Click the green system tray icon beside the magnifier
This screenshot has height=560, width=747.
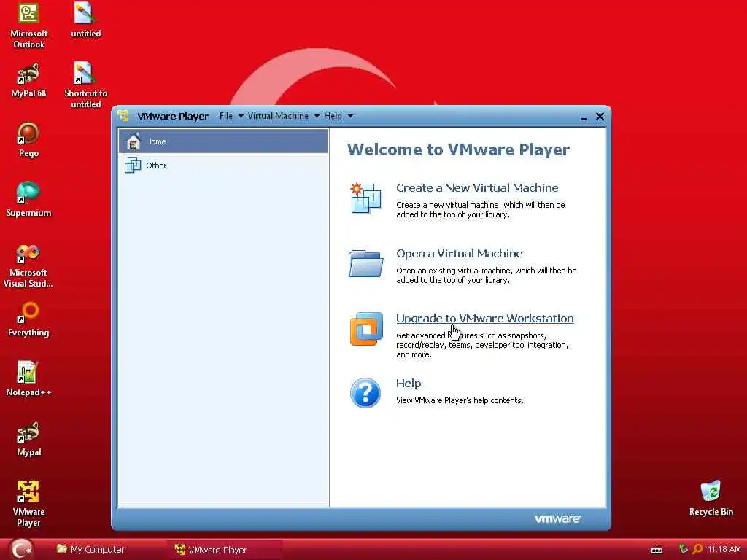click(683, 549)
